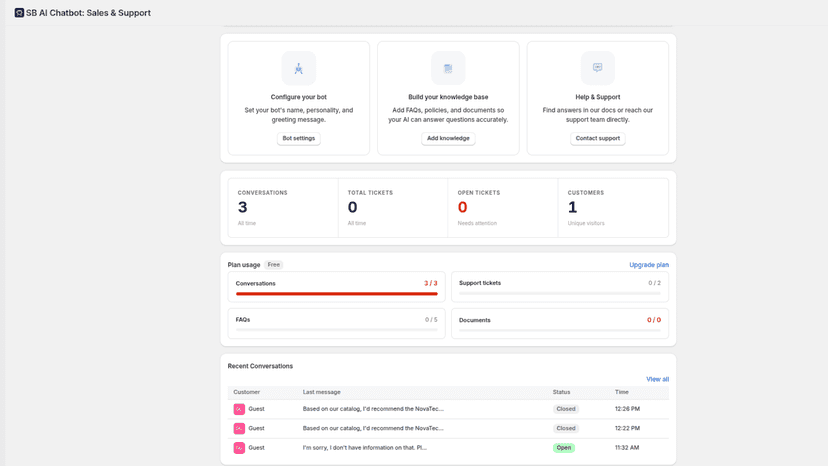Click the Last message column header
Screen dimensions: 828x466
(322, 392)
